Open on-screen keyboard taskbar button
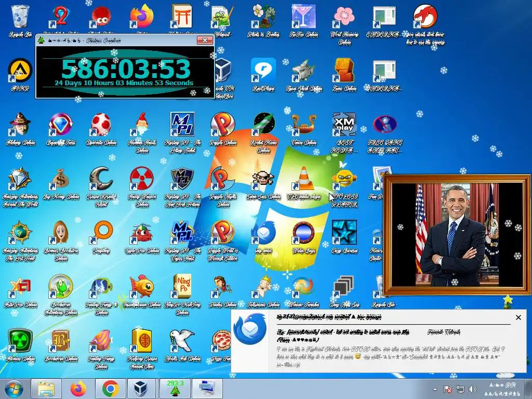Image resolution: width=532 pixels, height=399 pixels. (x=207, y=389)
